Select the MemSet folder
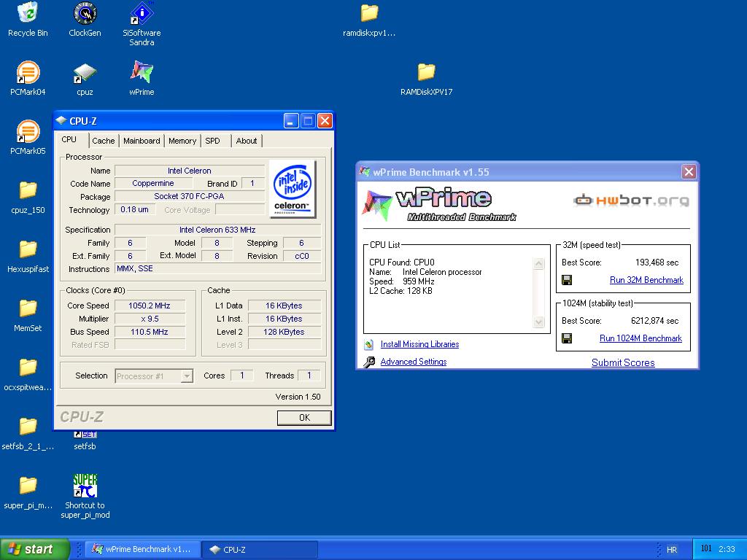The width and height of the screenshot is (747, 560). click(x=28, y=315)
